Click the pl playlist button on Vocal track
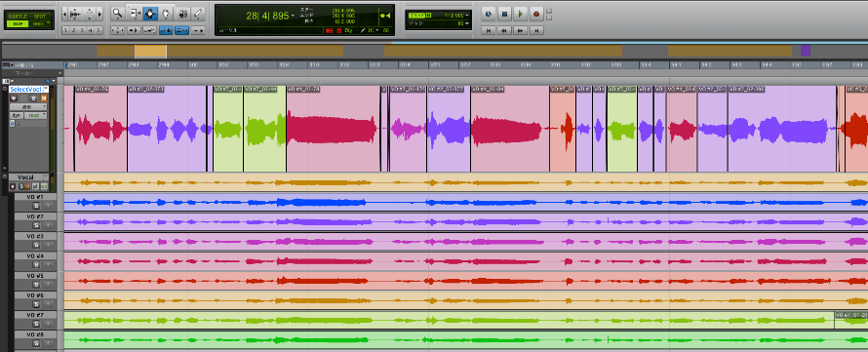 click(35, 186)
